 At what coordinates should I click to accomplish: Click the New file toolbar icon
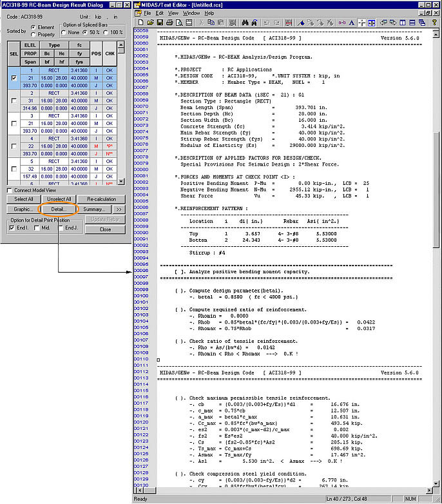pyautogui.click(x=141, y=23)
